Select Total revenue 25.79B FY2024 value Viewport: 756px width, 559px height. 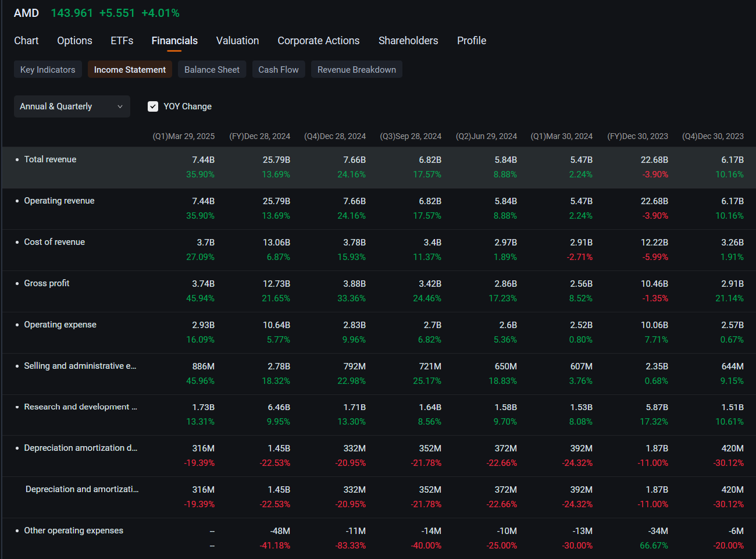pyautogui.click(x=276, y=160)
